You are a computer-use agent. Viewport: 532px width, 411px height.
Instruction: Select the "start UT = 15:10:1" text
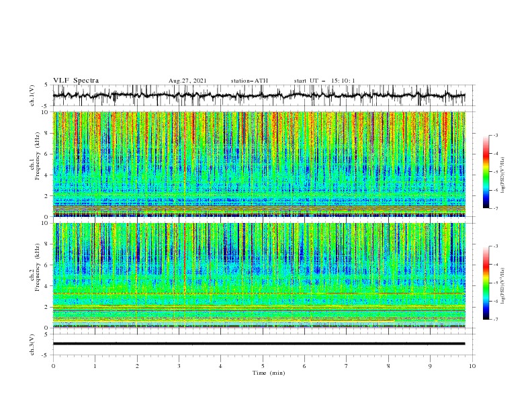pos(324,81)
